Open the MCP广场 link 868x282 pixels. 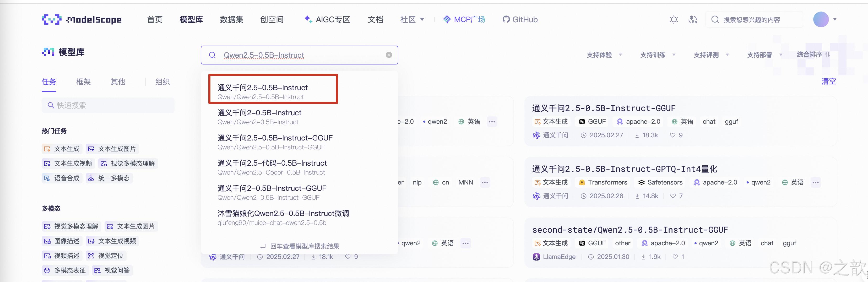[464, 20]
